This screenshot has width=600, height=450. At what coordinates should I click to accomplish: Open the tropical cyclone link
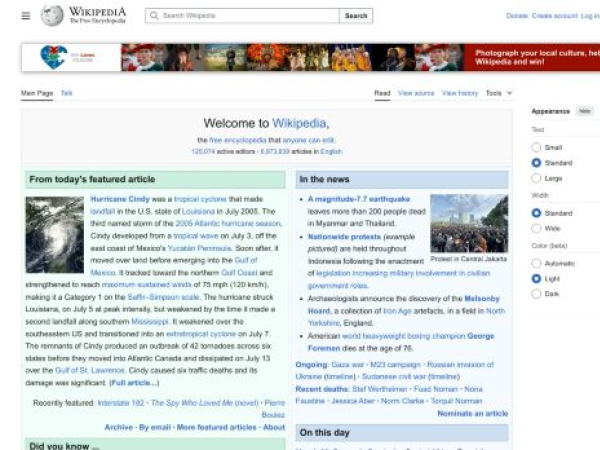point(200,199)
